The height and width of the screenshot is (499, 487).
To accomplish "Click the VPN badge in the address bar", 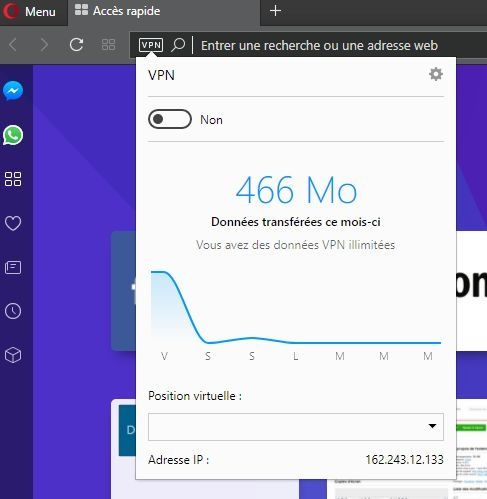I will click(151, 45).
